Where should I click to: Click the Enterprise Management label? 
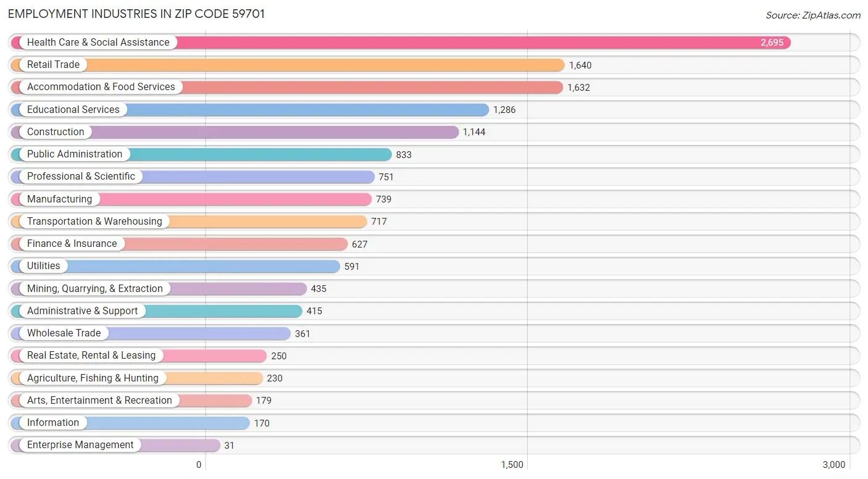[x=80, y=445]
